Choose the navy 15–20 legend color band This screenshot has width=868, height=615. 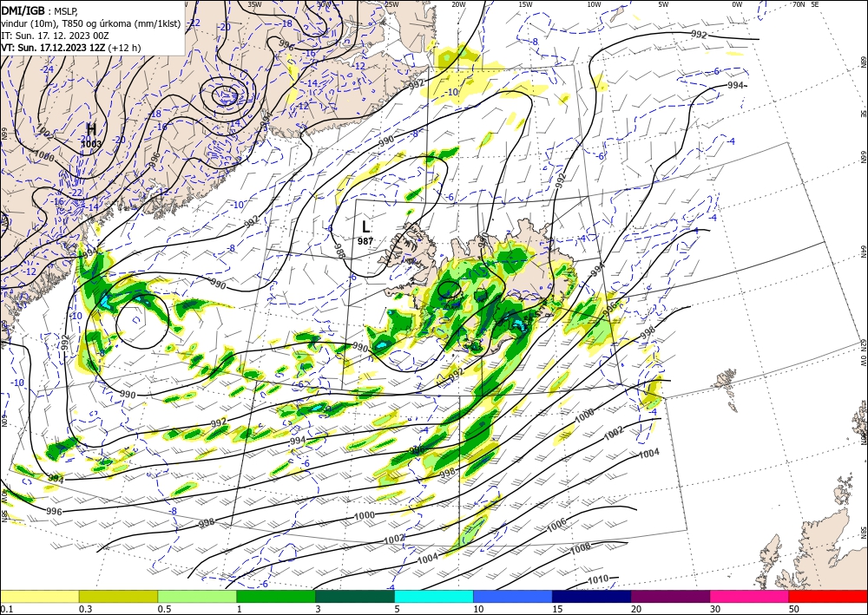tap(592, 596)
